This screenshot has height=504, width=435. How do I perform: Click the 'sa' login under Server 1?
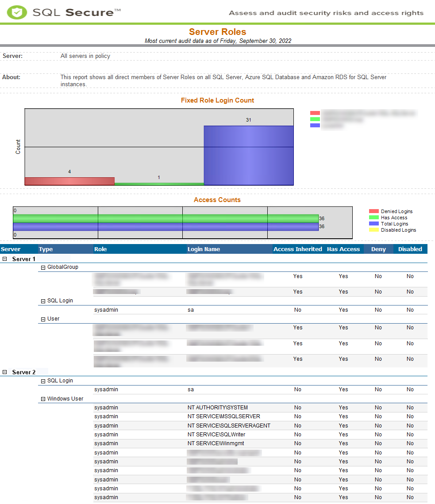pos(191,310)
